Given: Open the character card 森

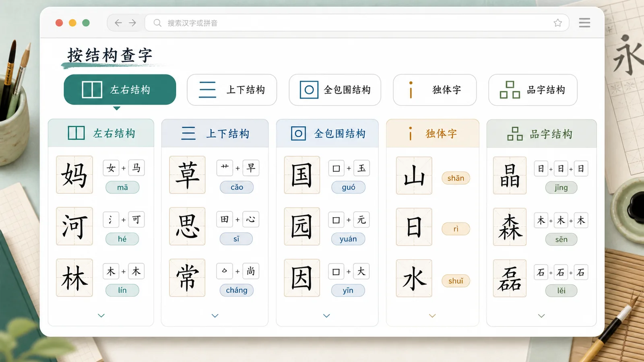Looking at the screenshot, I should click(x=510, y=227).
